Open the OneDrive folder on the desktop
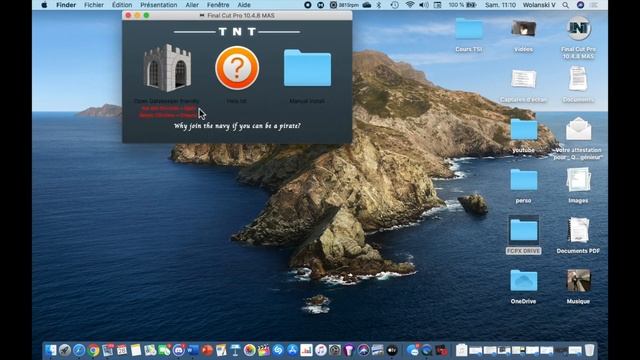The image size is (640, 360). [523, 281]
